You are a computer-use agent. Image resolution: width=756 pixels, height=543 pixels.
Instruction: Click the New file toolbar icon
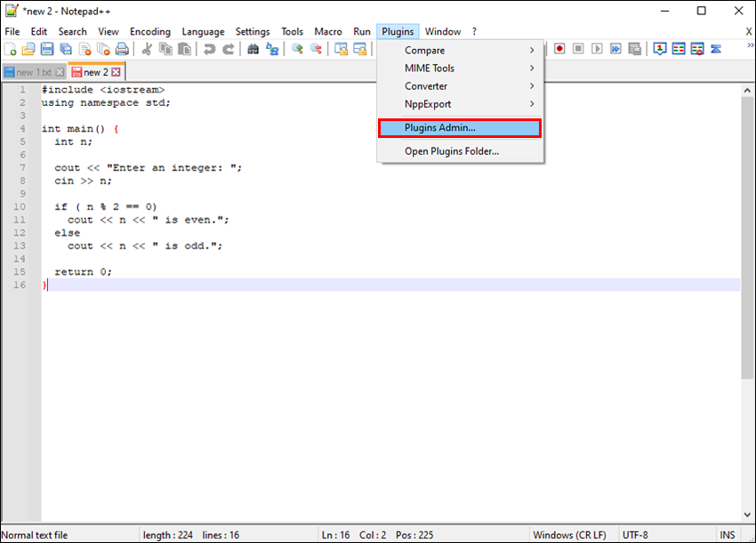click(12, 50)
